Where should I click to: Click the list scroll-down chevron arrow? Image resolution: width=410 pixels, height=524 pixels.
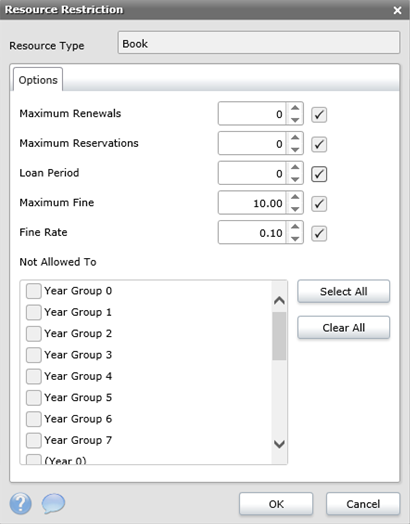click(279, 444)
